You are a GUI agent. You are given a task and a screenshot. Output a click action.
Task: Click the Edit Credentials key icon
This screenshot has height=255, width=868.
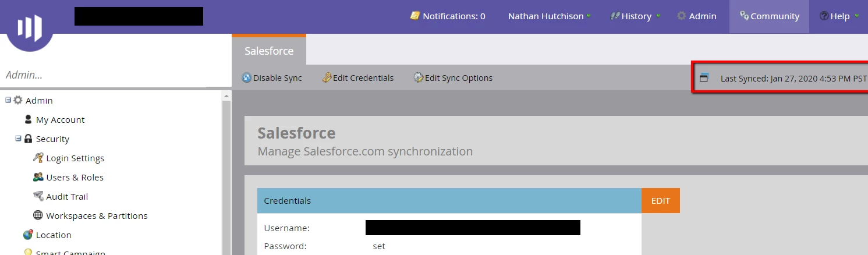coord(327,77)
